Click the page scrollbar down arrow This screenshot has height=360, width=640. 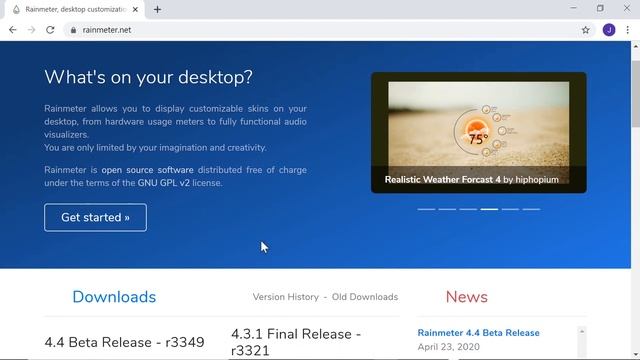636,354
